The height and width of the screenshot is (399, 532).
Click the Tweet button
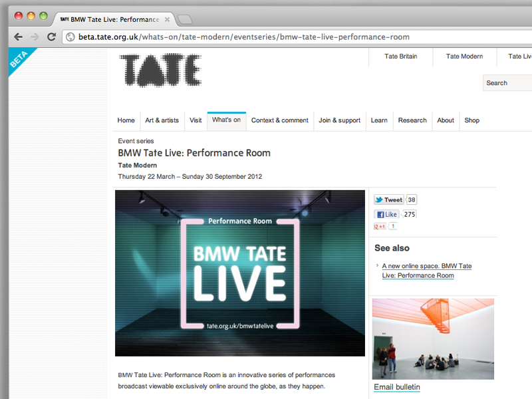coord(388,199)
